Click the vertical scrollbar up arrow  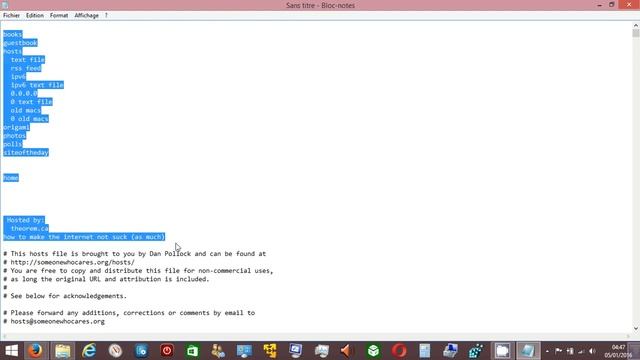point(636,25)
